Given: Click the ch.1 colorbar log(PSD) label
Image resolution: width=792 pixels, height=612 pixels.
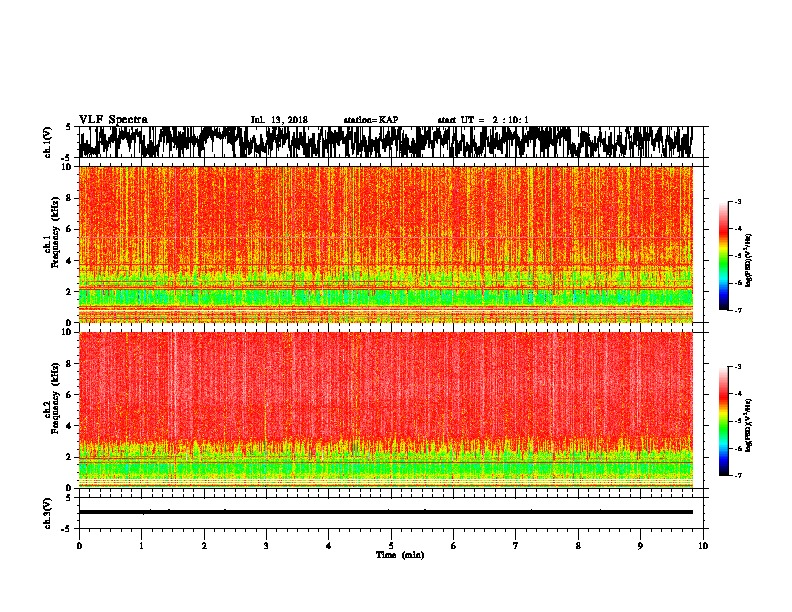Looking at the screenshot, I should point(748,261).
